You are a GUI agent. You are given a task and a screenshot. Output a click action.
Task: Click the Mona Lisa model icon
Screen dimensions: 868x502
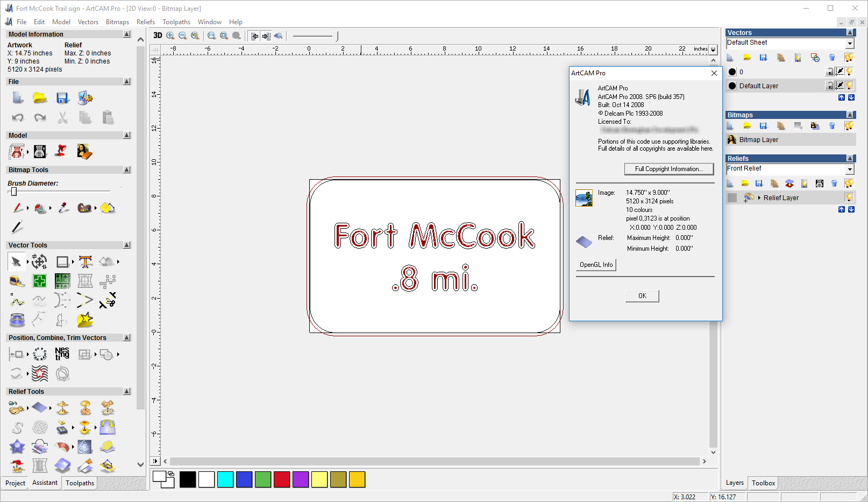84,152
